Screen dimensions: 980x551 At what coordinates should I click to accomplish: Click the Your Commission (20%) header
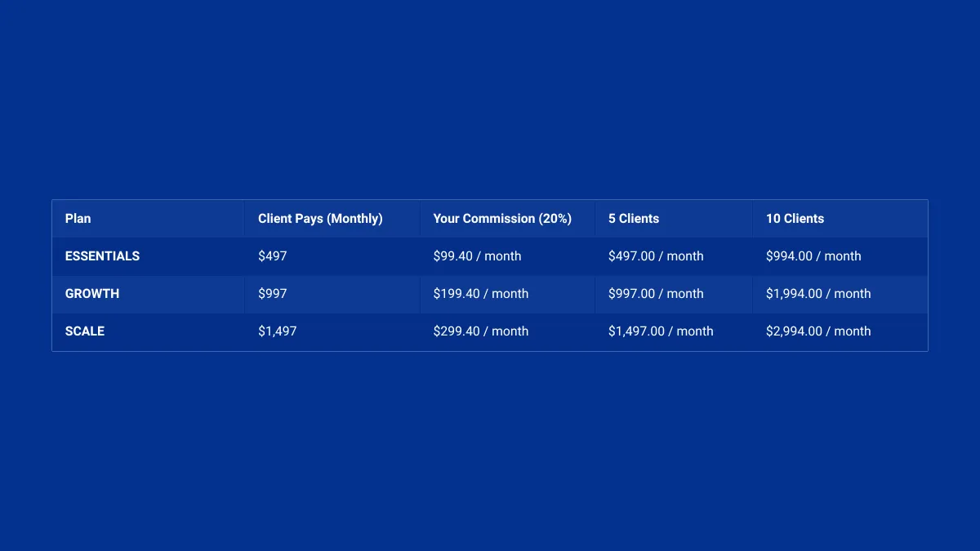[508, 219]
